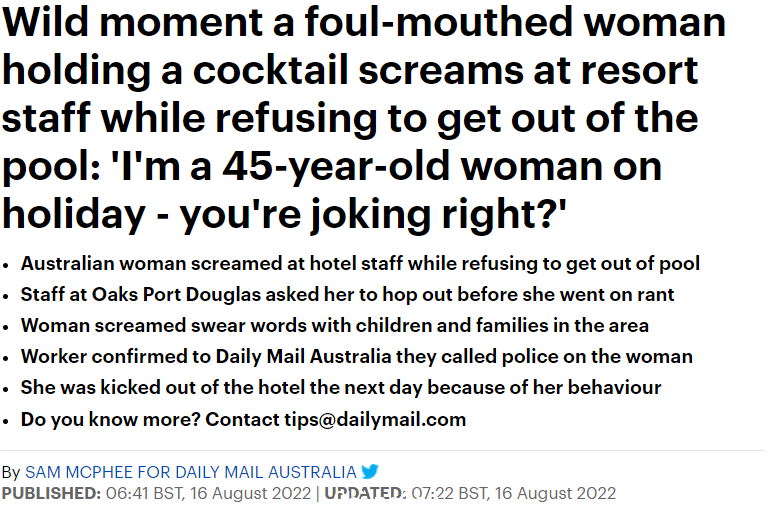Click the UPDATED label

click(x=365, y=493)
